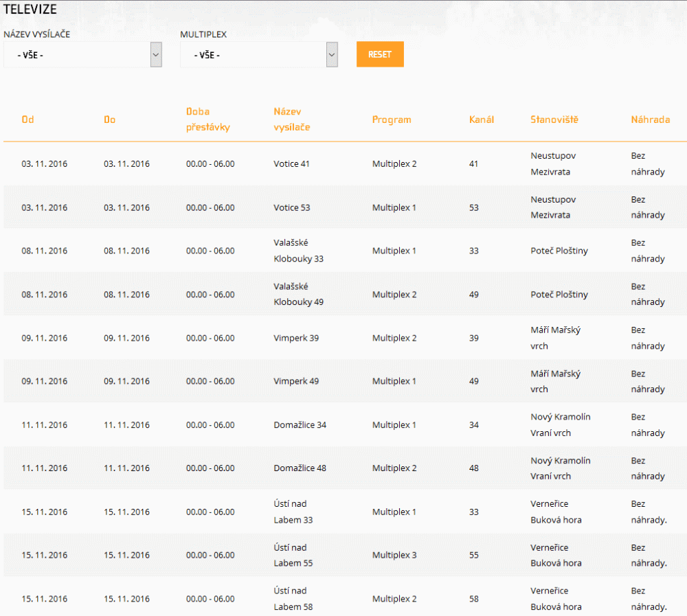687x616 pixels.
Task: Open the Název vysílače dropdown
Action: [x=82, y=55]
